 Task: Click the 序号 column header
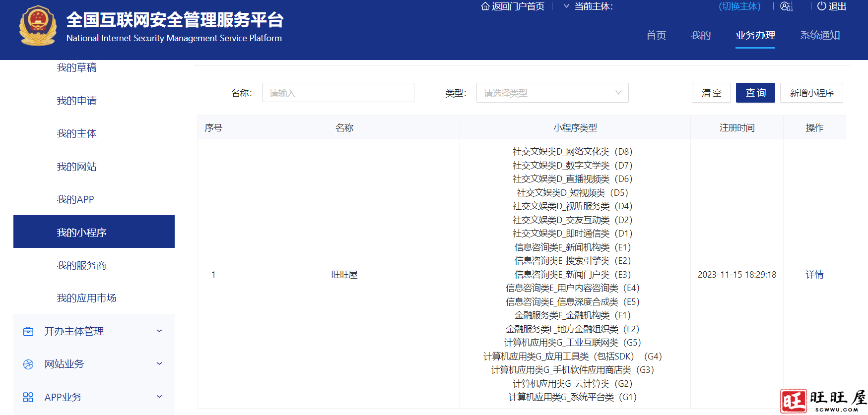click(x=213, y=127)
